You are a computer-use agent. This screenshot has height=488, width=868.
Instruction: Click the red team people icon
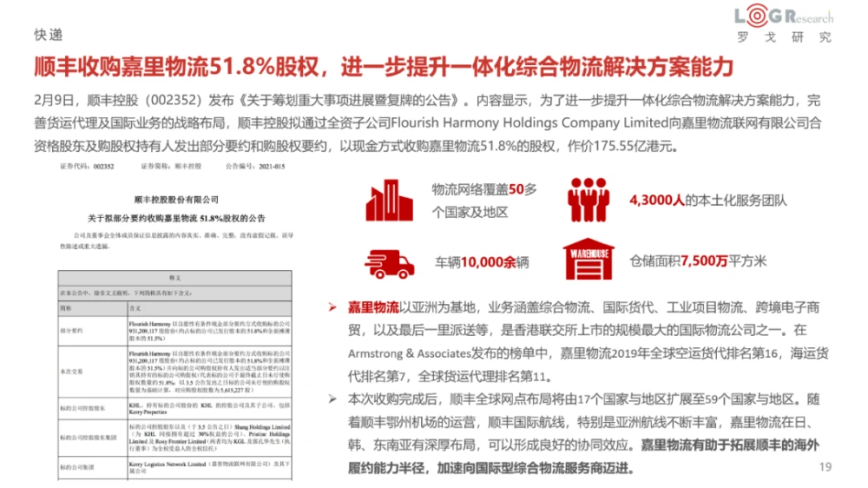pyautogui.click(x=588, y=200)
